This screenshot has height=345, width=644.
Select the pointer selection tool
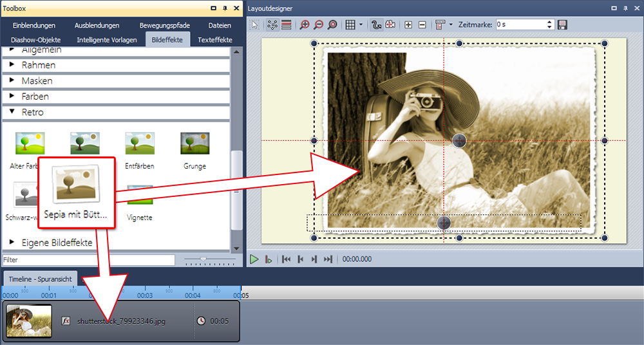pos(255,24)
